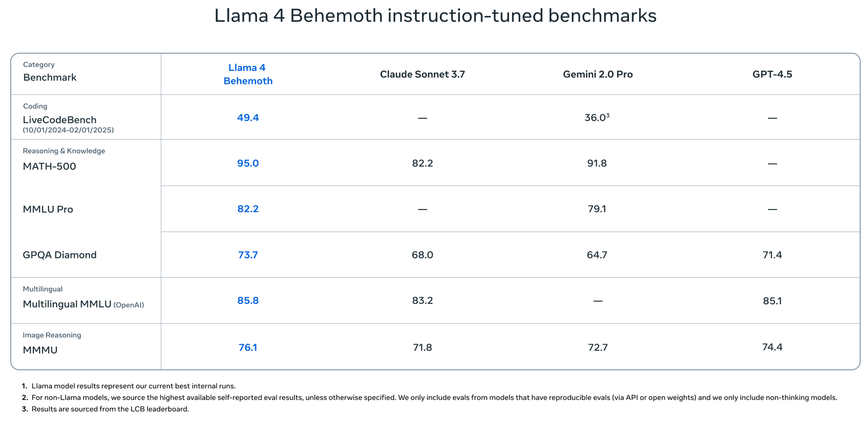Viewport: 868px width, 423px height.
Task: Click the GPQA Diamond benchmark label
Action: pyautogui.click(x=60, y=255)
